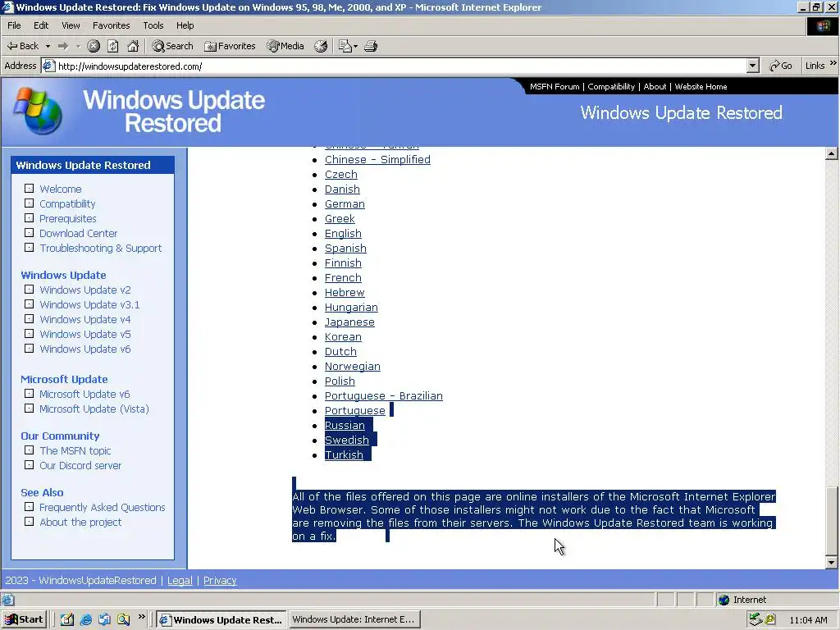Click the vertical scrollbar thumb

coord(832,521)
